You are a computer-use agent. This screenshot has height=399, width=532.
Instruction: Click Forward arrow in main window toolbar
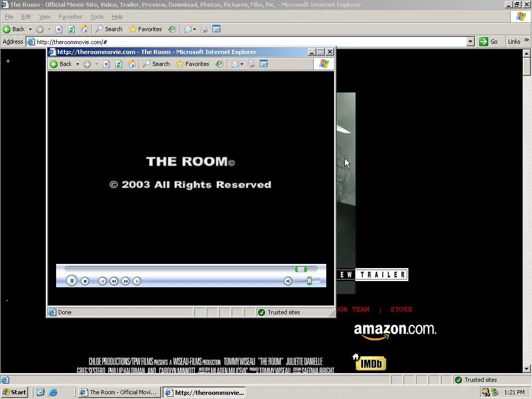point(39,29)
